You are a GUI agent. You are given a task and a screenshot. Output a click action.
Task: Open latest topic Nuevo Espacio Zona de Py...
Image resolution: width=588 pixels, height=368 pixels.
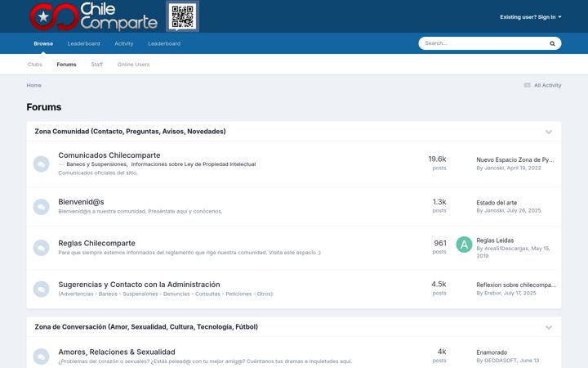click(514, 159)
